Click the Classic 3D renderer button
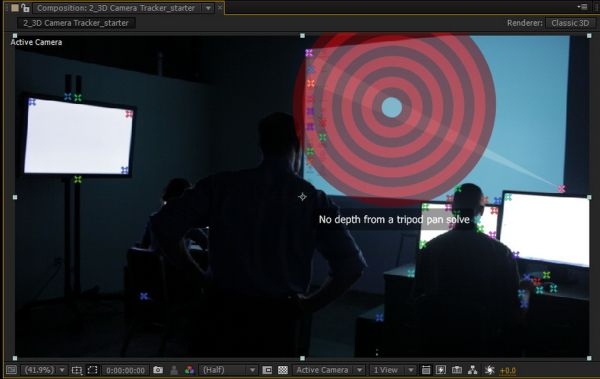The image size is (600, 379). coord(570,23)
